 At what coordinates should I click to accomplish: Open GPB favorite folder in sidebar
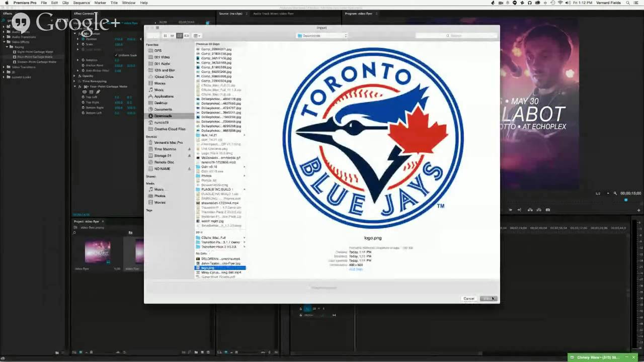pos(158,51)
